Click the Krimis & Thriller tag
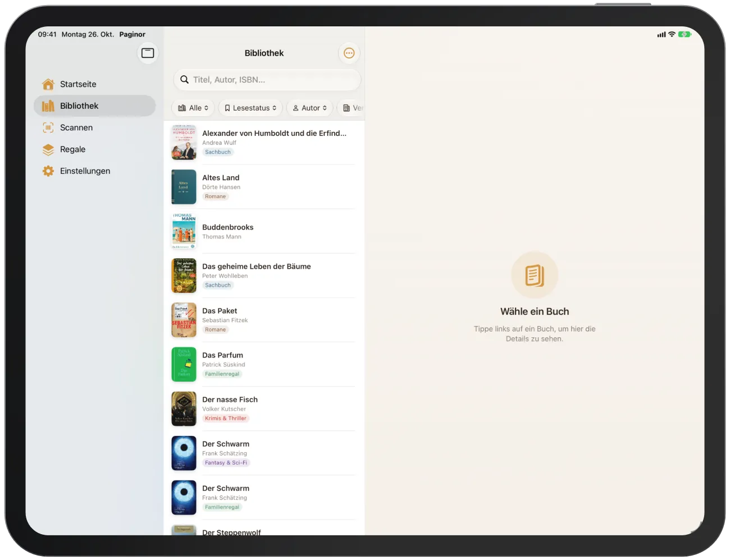Screen dimensions: 730x560 coord(226,419)
